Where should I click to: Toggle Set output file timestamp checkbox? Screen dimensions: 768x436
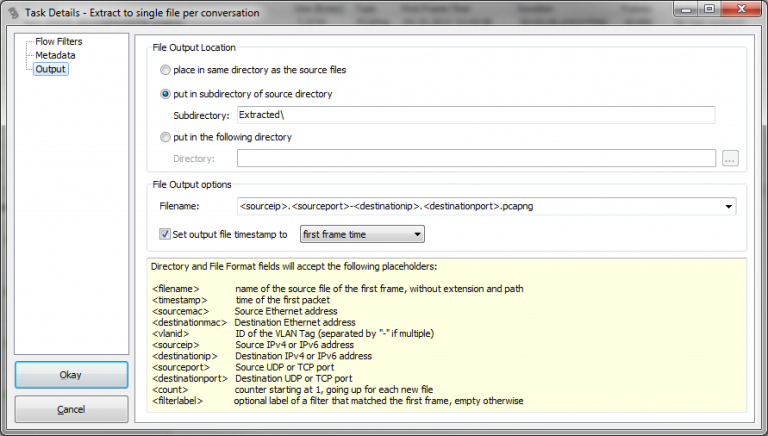pos(166,235)
